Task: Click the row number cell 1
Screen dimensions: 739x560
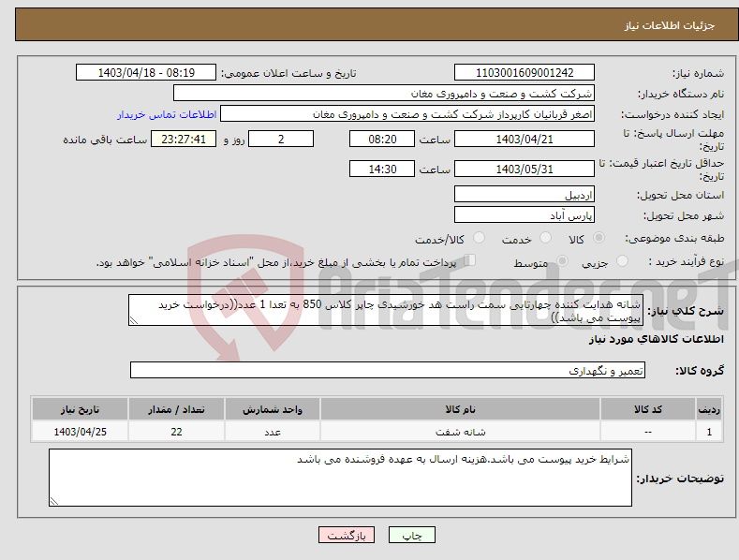Action: pos(709,432)
